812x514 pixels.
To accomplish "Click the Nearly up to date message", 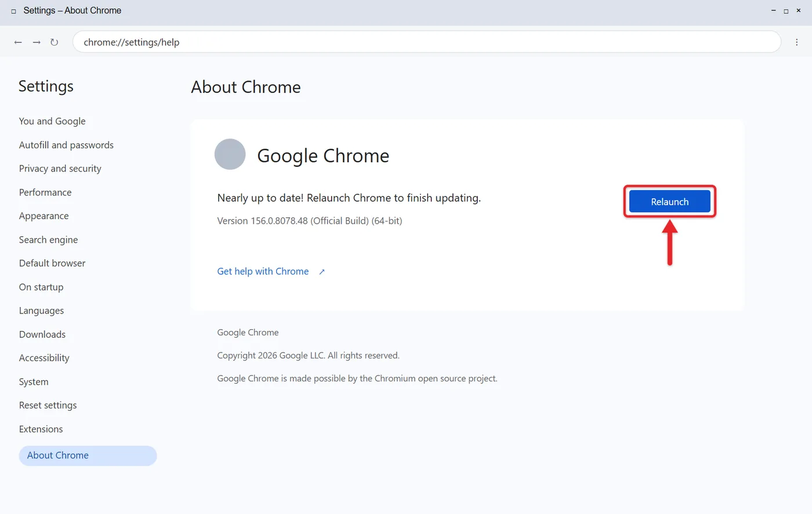I will point(349,198).
